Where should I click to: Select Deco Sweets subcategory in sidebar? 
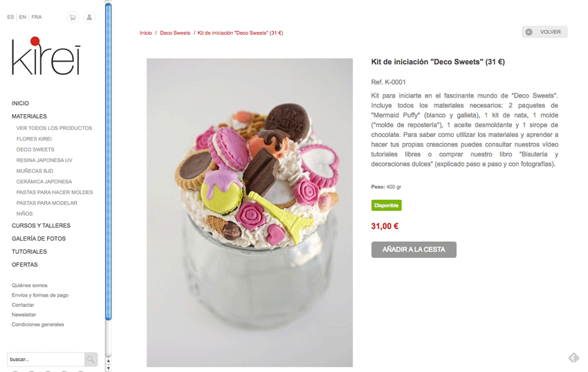(x=35, y=149)
